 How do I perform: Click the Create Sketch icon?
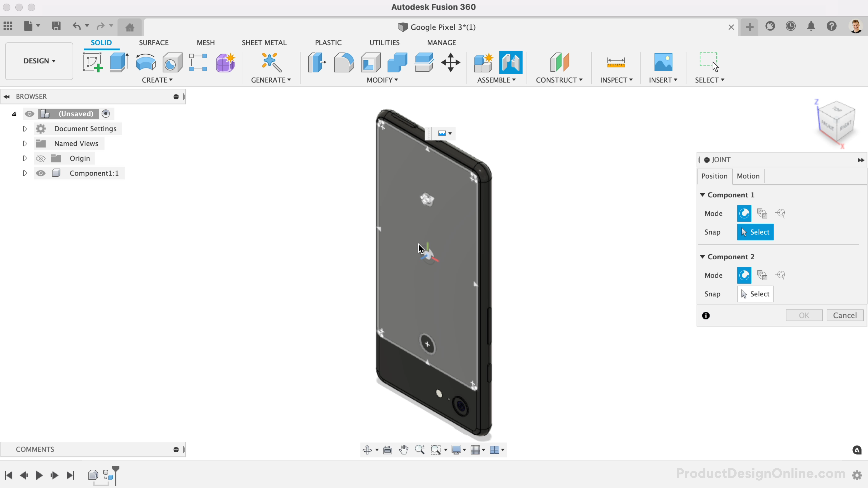click(x=92, y=62)
